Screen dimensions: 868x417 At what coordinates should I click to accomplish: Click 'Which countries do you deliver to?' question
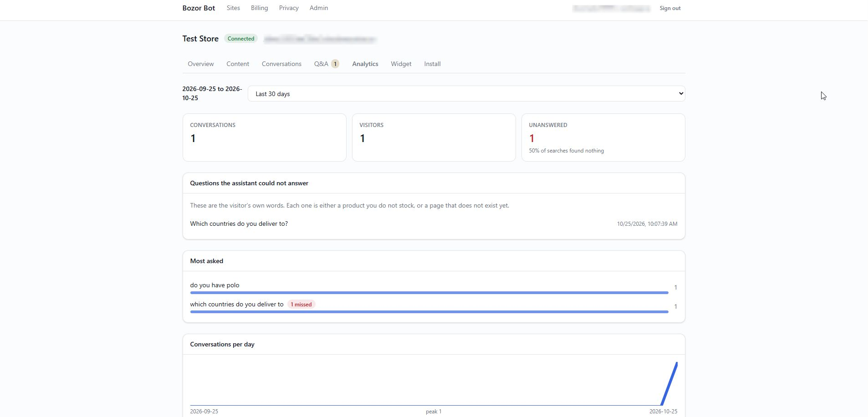point(239,224)
